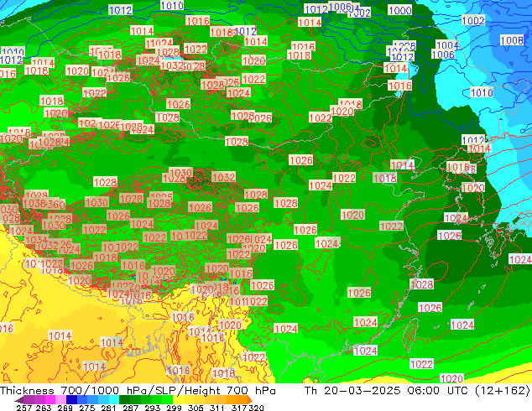Screen dimensions: 532x411
Task: Pick the light pink swatch in the legend
Action: point(60,400)
